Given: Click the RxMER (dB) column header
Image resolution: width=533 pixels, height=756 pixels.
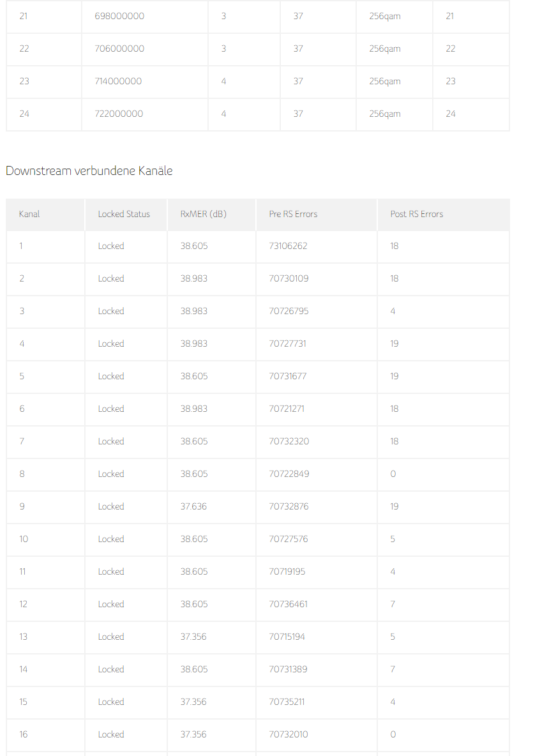Looking at the screenshot, I should (x=203, y=214).
